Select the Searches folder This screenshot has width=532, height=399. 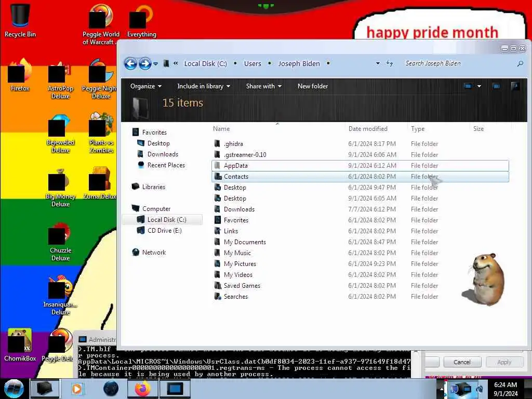pyautogui.click(x=360, y=297)
